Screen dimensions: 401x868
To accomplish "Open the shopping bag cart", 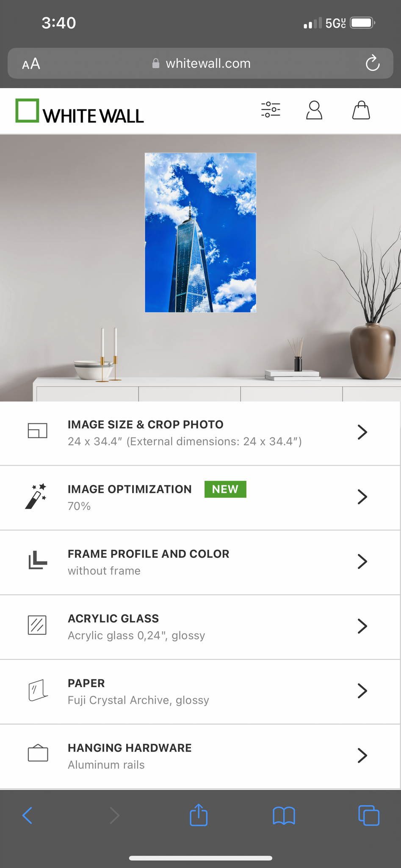I will pos(361,110).
